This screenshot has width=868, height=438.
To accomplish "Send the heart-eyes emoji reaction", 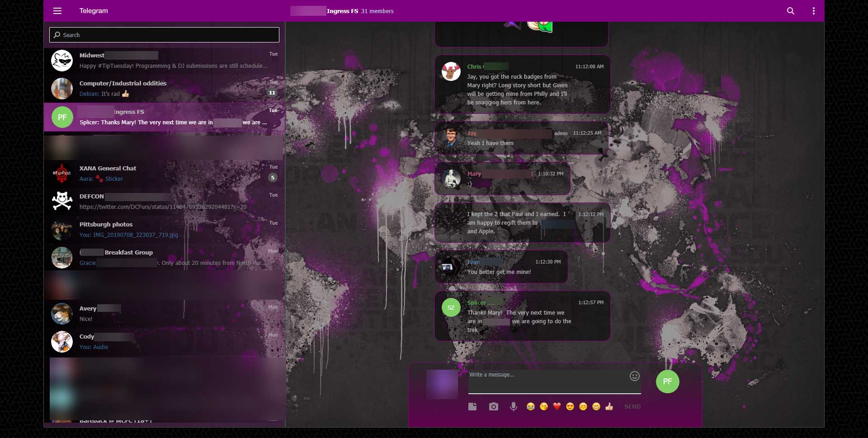I will [x=570, y=406].
